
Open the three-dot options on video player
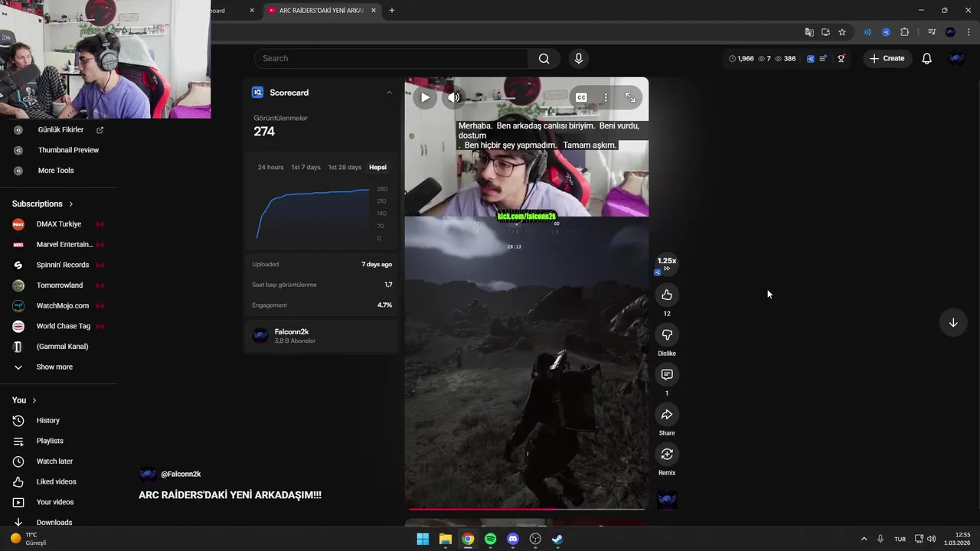(605, 97)
